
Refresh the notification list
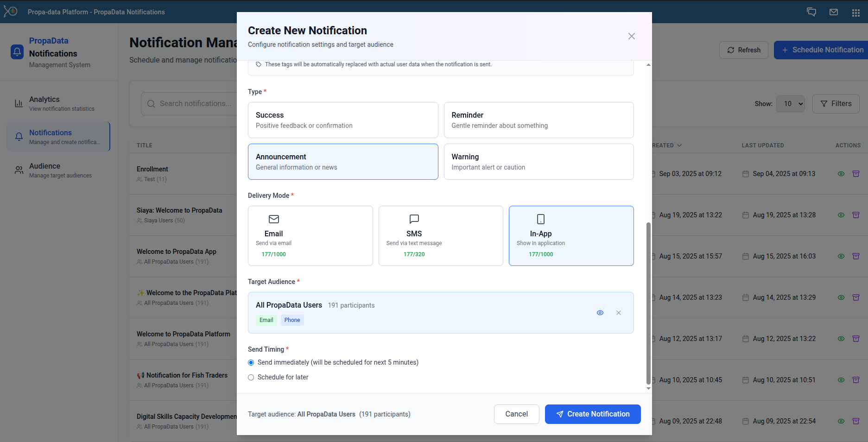743,50
